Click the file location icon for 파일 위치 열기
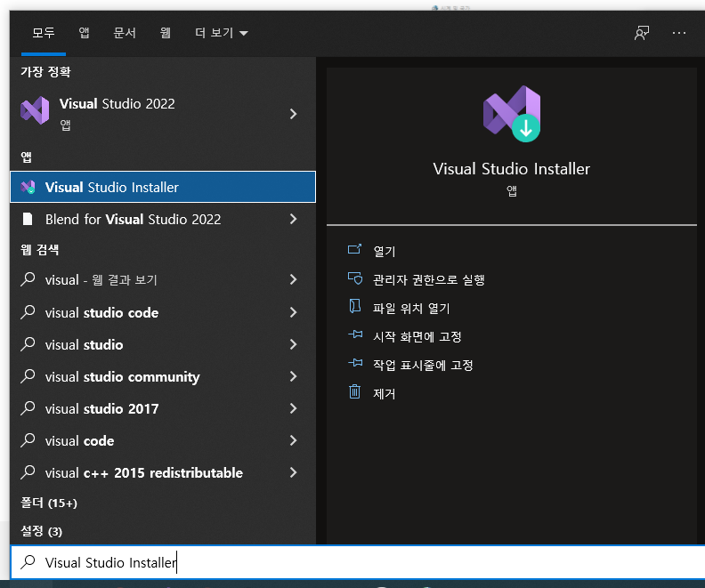The image size is (705, 588). click(x=355, y=306)
